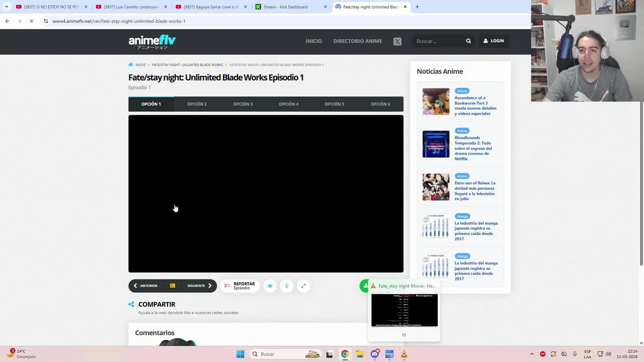Click the Reportar Episodio button
Screen dimensions: 644x362
(240, 286)
